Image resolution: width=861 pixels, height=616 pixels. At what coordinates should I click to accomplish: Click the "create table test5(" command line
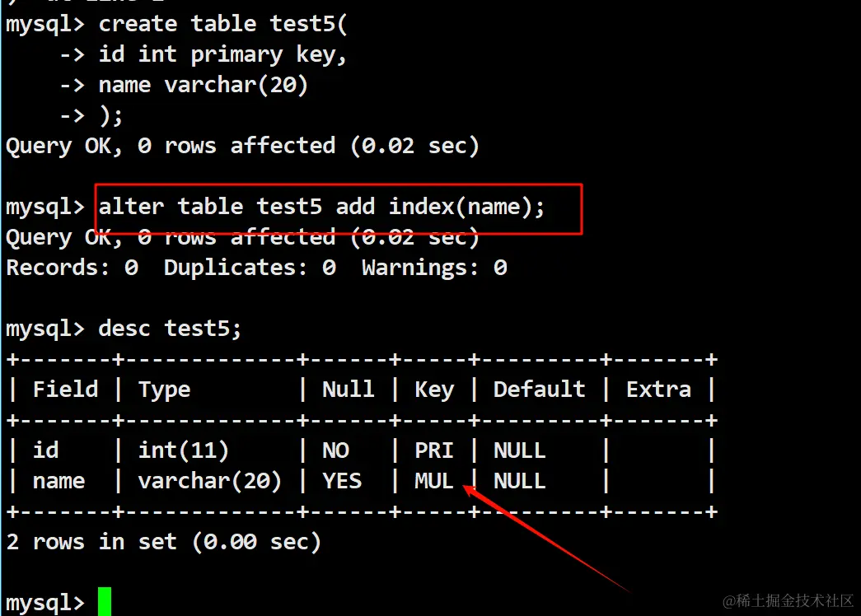[x=223, y=24]
